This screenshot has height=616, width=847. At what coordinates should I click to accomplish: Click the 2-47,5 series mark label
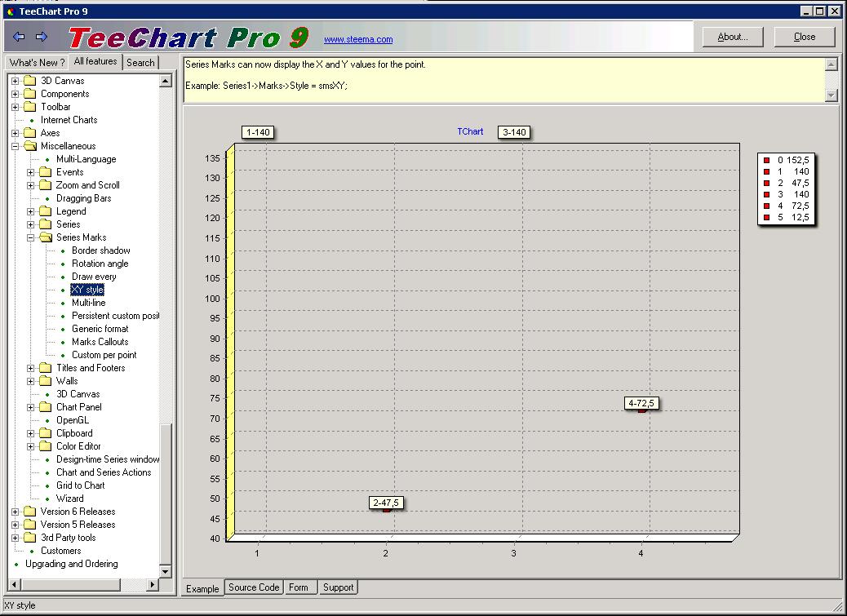(386, 503)
